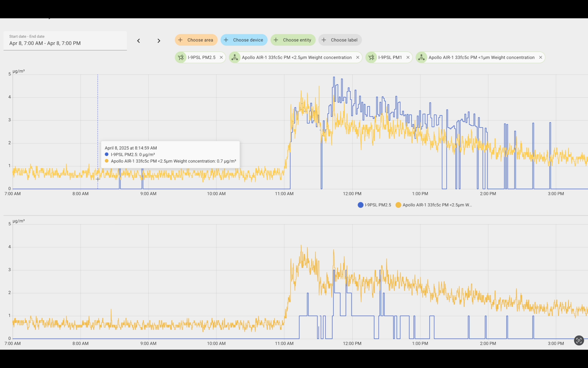Open the start and end date field
The height and width of the screenshot is (368, 588).
tap(65, 41)
